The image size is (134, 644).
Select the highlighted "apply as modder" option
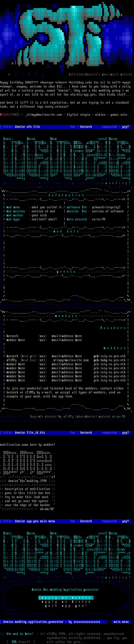66,597
